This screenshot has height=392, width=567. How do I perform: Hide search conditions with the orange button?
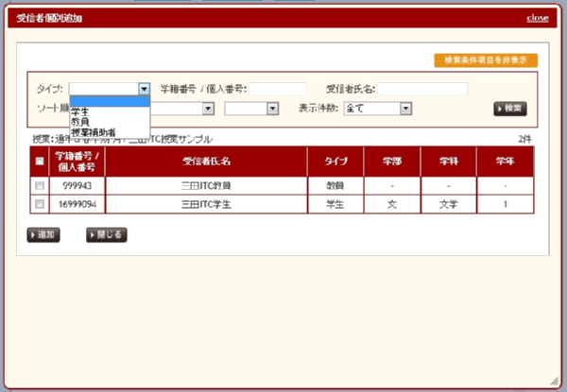coord(486,60)
